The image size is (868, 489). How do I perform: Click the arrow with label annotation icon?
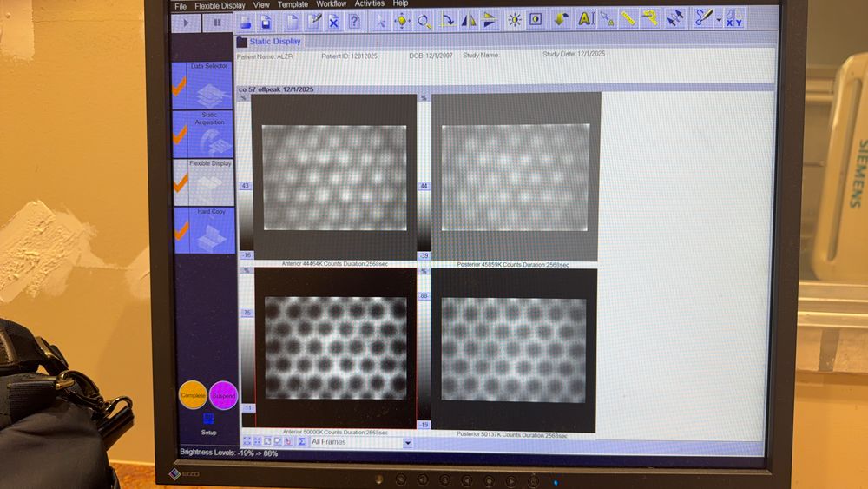(x=608, y=19)
